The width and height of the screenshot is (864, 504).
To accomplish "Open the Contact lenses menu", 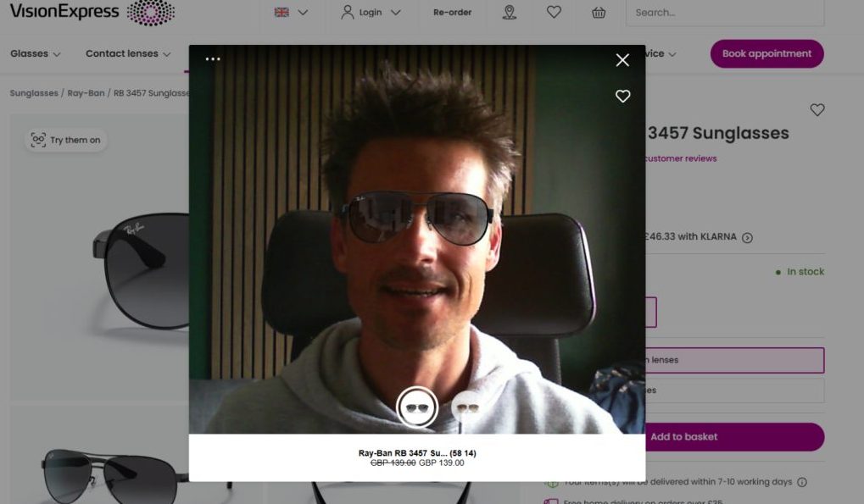I will pyautogui.click(x=127, y=53).
